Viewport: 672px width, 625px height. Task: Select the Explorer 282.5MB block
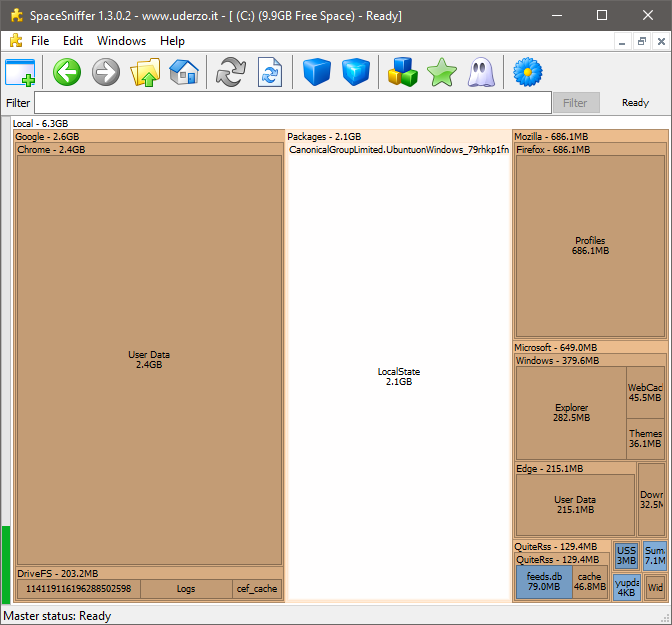pyautogui.click(x=571, y=412)
